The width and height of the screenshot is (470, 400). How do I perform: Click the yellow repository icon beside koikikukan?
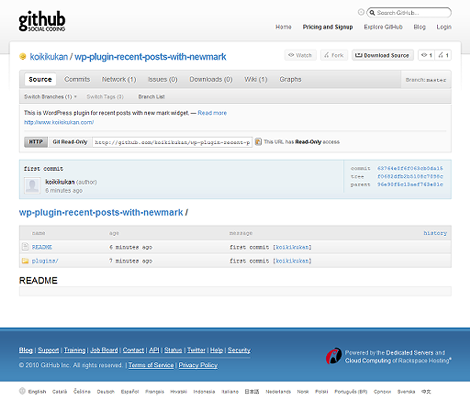23,57
